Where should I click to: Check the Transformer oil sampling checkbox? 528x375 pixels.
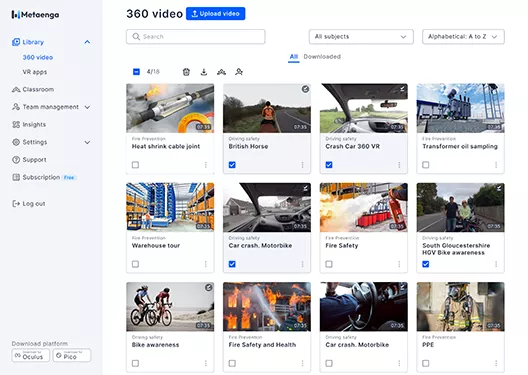[426, 165]
